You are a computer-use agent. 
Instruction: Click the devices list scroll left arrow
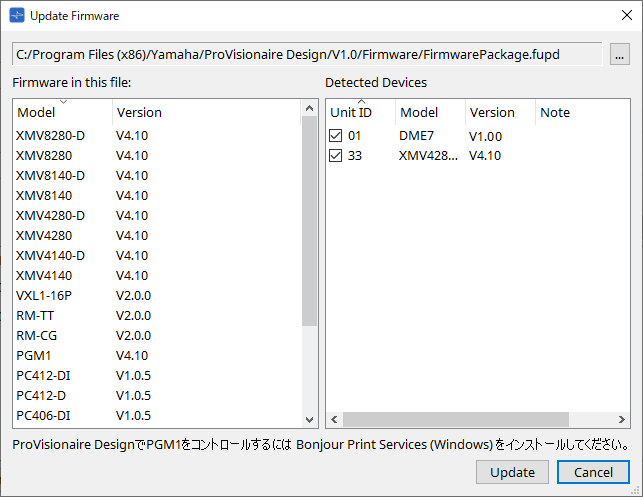click(335, 419)
